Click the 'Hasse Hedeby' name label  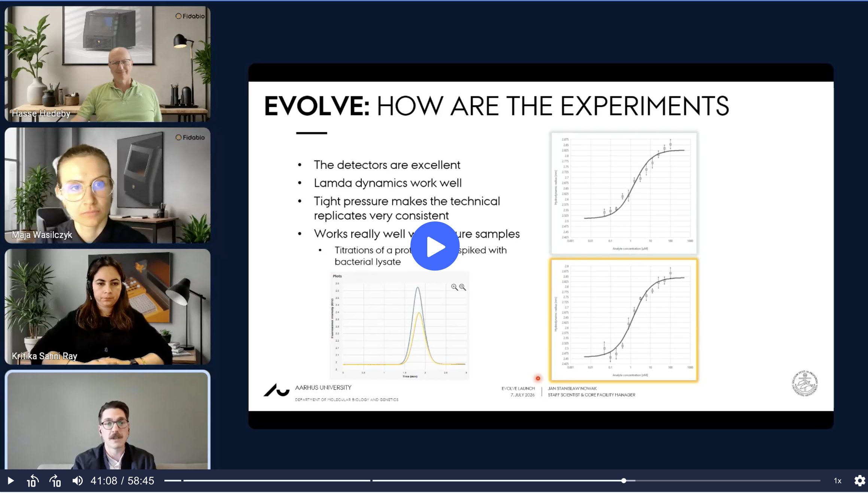(41, 113)
